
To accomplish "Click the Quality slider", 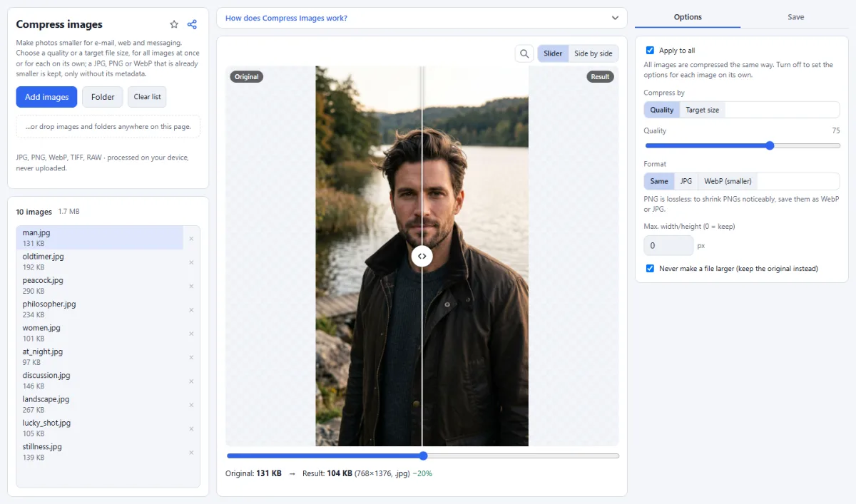I will pos(742,145).
